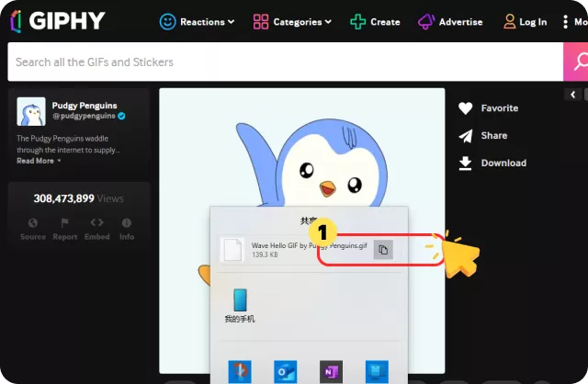Click the GIF file page icon
The width and height of the screenshot is (588, 384).
[x=232, y=249]
